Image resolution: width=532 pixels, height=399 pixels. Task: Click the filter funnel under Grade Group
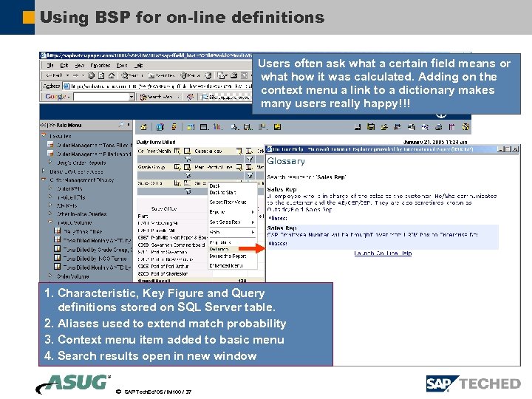(188, 175)
